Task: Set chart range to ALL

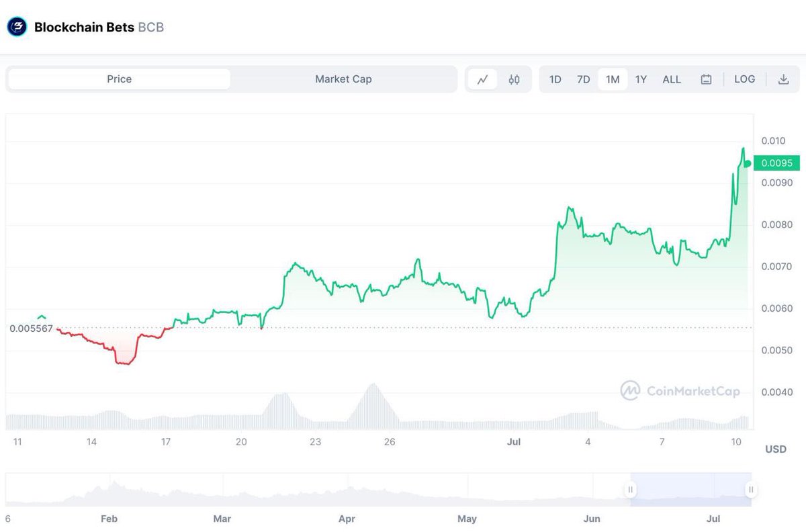Action: click(672, 79)
